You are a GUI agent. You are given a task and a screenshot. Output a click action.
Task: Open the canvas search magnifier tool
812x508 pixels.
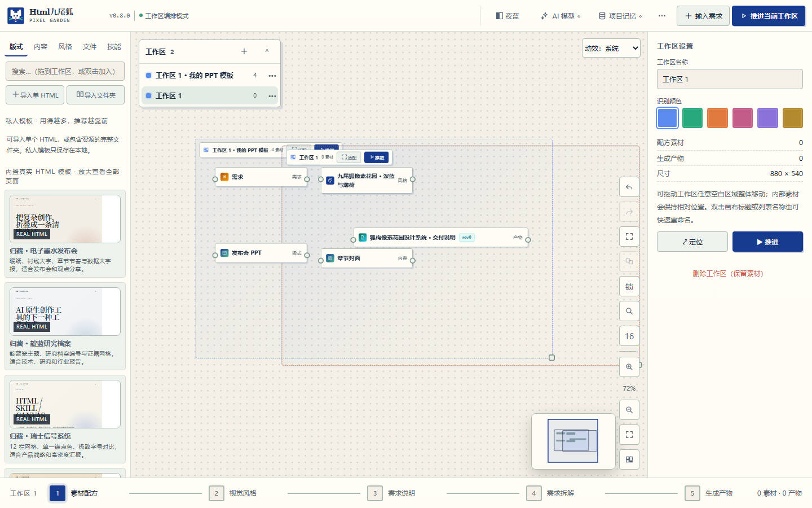click(629, 311)
